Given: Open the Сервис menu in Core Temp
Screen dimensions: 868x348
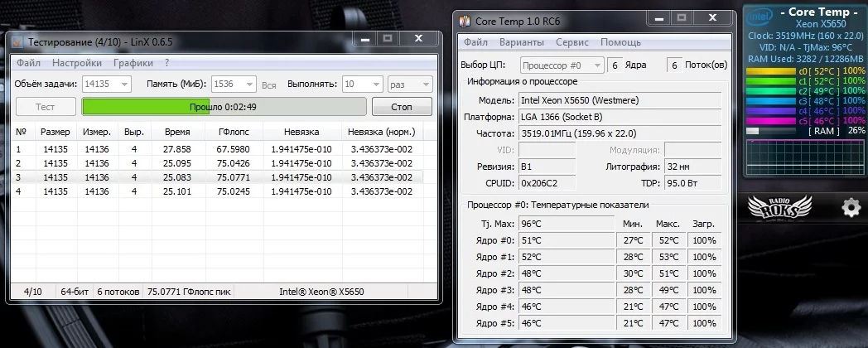Looking at the screenshot, I should click(x=572, y=42).
